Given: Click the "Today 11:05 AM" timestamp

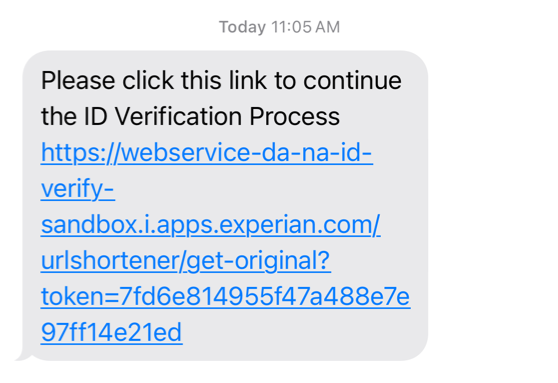Looking at the screenshot, I should tap(279, 27).
